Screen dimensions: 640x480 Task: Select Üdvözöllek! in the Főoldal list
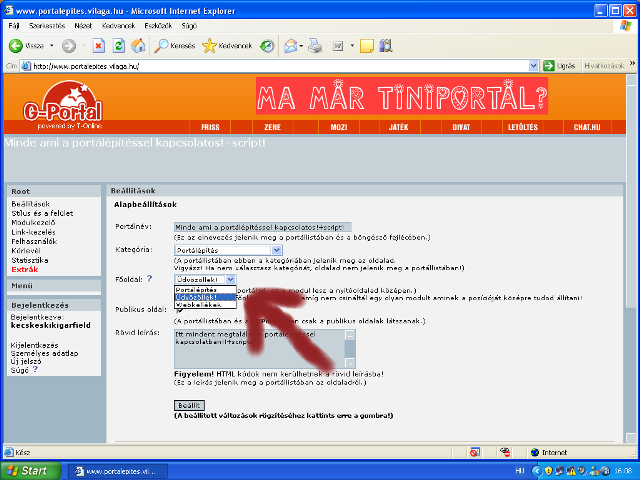(205, 297)
